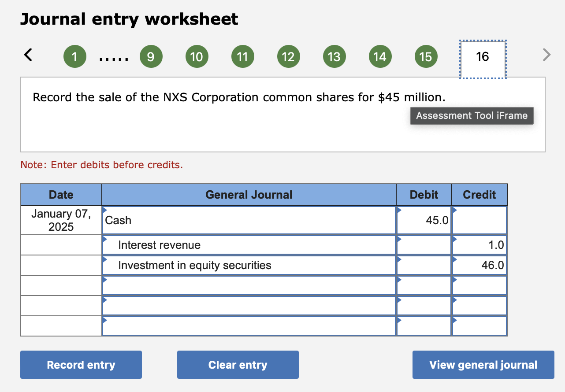
Task: Select step 12 in the navigation circles
Action: tap(289, 56)
